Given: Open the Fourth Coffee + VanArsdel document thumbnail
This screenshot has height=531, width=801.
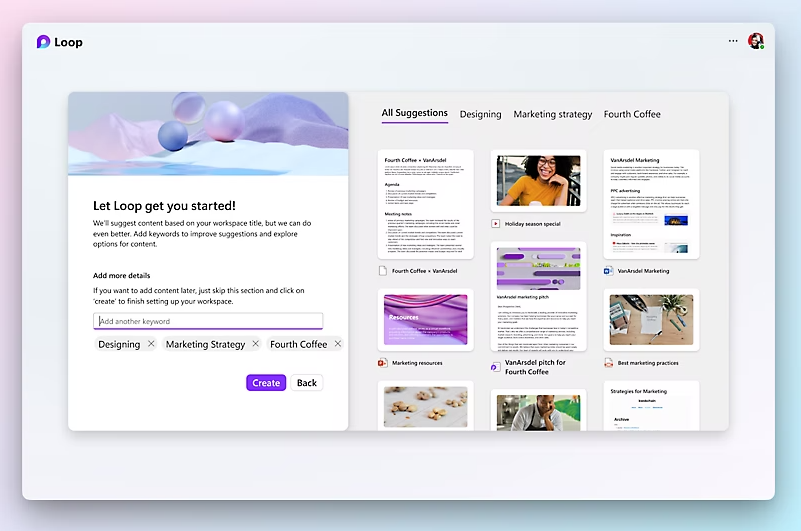Looking at the screenshot, I should pos(426,204).
